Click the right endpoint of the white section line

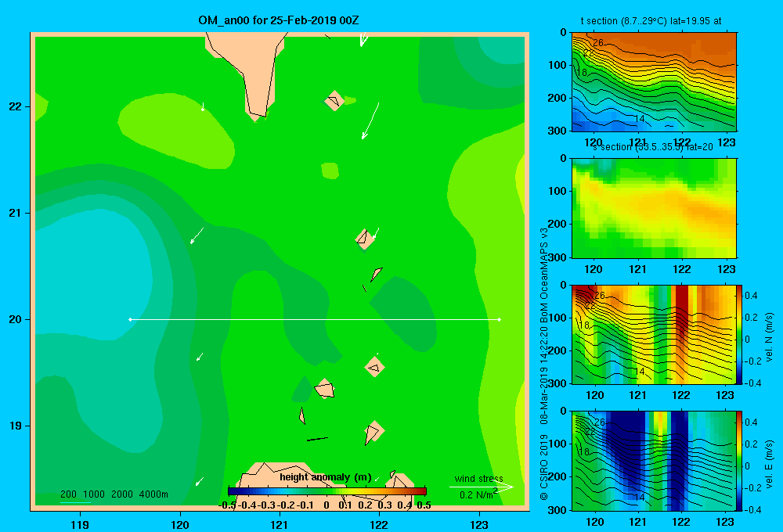[x=500, y=319]
